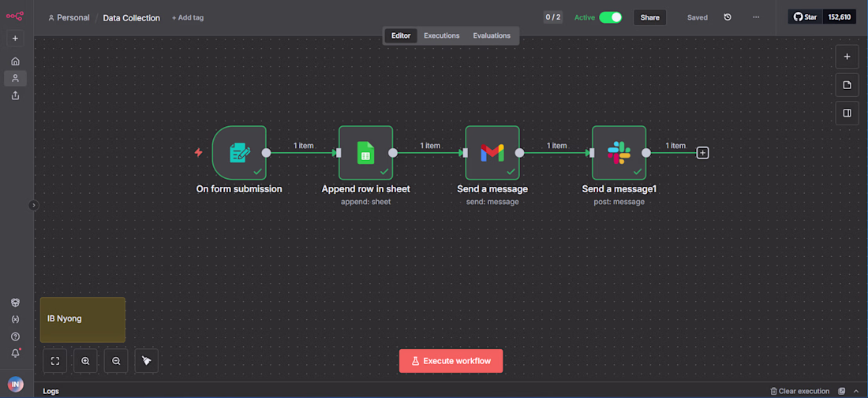Click the add sticky note icon

click(847, 84)
